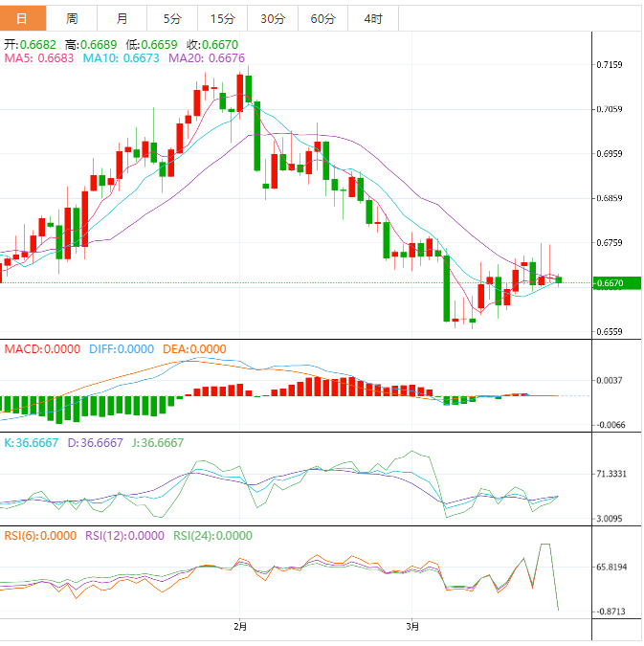Image resolution: width=644 pixels, height=646 pixels.
Task: Select the RSI(24) indicator label
Action: click(212, 536)
